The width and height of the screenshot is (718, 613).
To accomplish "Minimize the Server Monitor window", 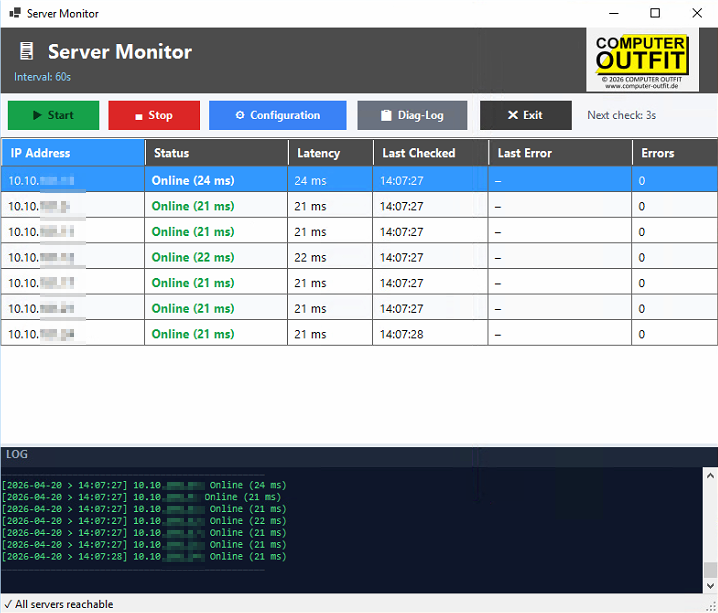I will [614, 13].
